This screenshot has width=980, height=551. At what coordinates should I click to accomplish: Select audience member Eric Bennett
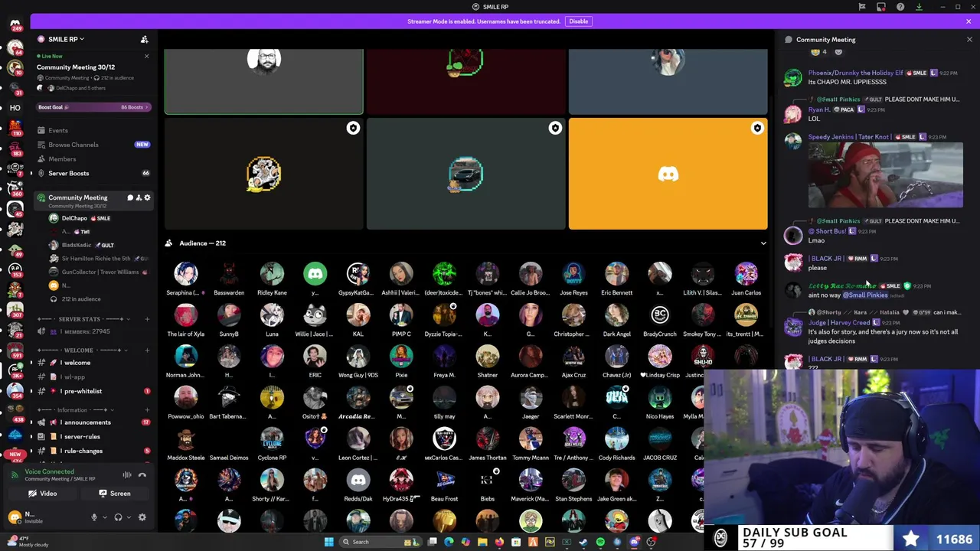click(616, 279)
